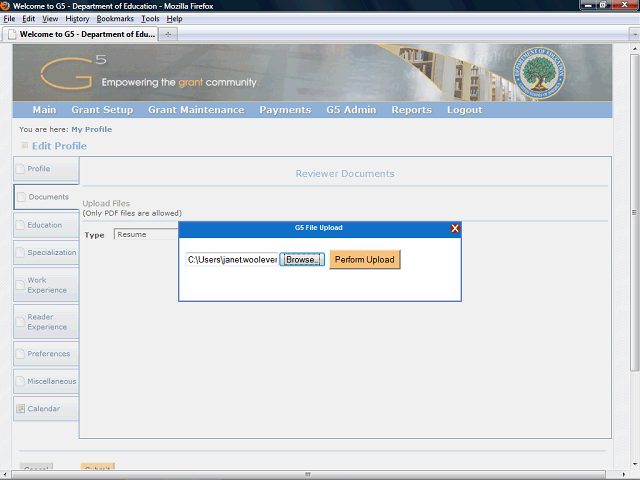Click the vertical scrollbar up arrow
The width and height of the screenshot is (640, 480).
tap(635, 49)
